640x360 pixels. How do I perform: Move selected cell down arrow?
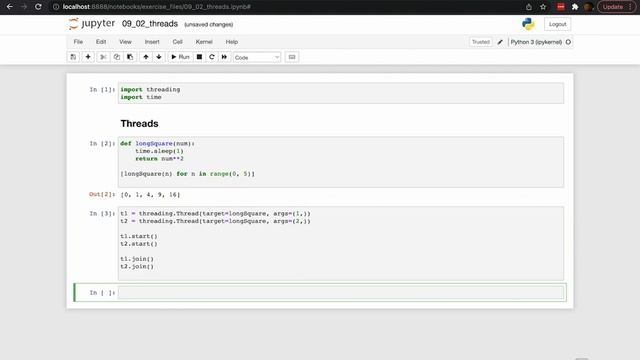pyautogui.click(x=159, y=57)
